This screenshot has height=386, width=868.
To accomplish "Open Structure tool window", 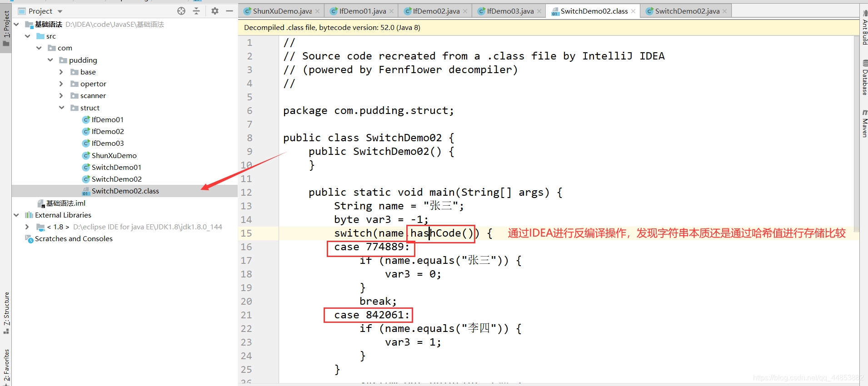I will tap(6, 313).
